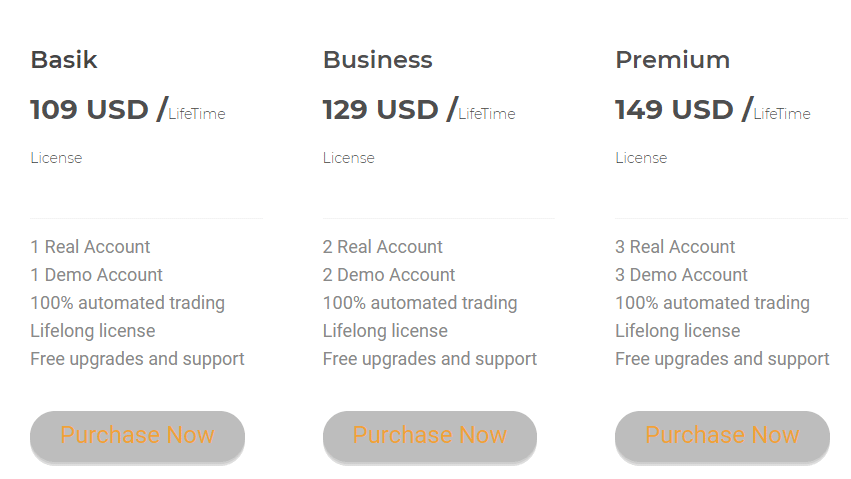Click Purchase Now under the Basik plan
The image size is (851, 479).
(x=137, y=436)
